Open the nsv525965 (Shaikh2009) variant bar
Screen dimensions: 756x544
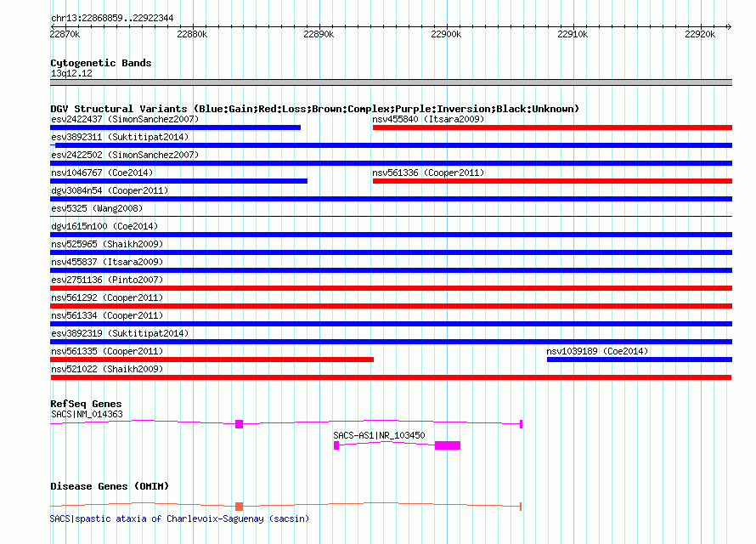point(391,252)
